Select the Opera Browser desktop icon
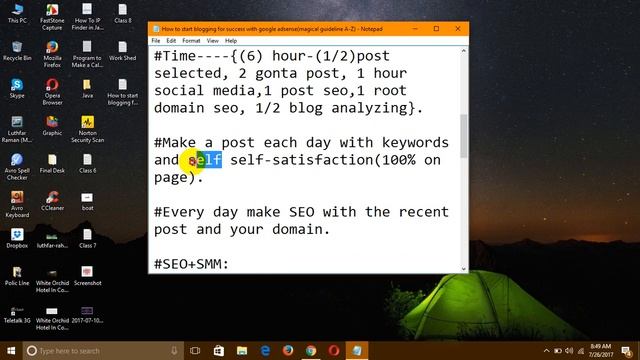Image resolution: width=640 pixels, height=360 pixels. point(52,91)
